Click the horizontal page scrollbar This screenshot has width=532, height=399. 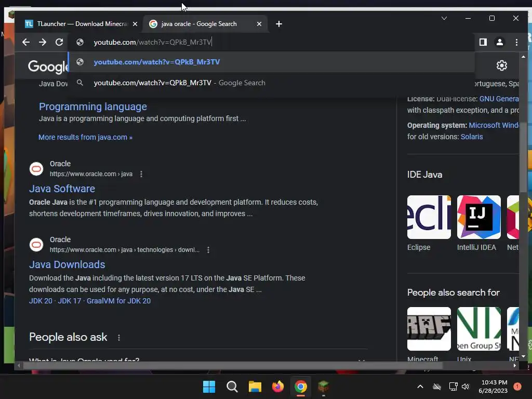[x=233, y=365]
